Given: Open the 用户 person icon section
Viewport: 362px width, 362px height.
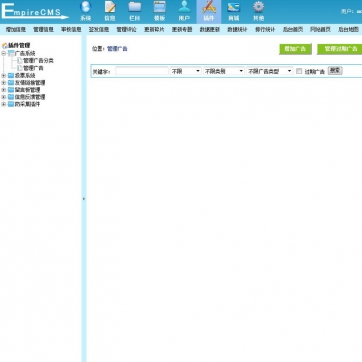Looking at the screenshot, I should pos(184,11).
